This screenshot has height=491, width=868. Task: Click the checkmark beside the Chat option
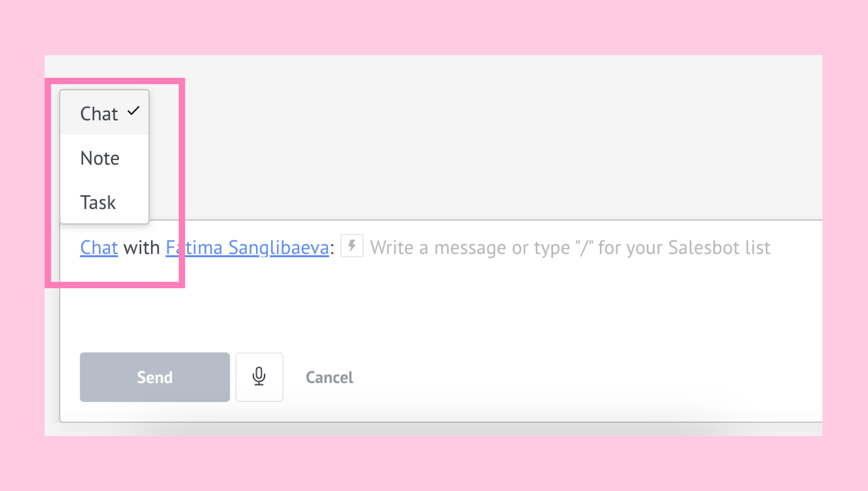coord(134,111)
